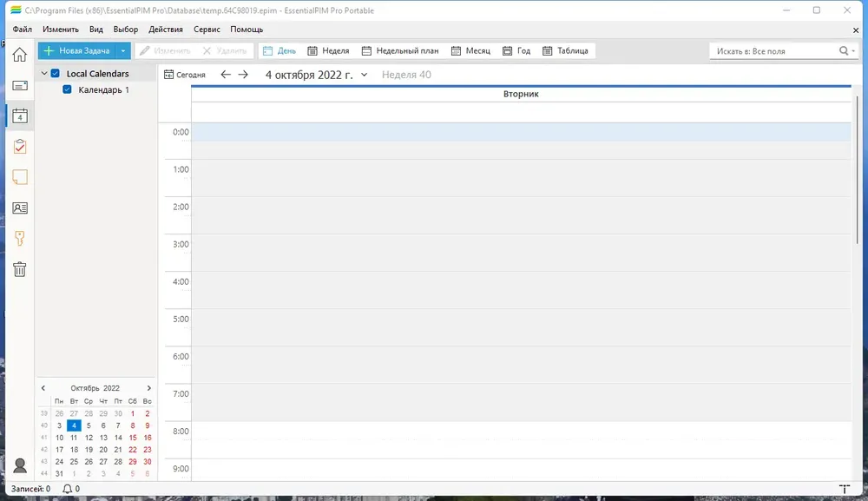Open the Выбор menu
The width and height of the screenshot is (868, 501).
pyautogui.click(x=126, y=30)
